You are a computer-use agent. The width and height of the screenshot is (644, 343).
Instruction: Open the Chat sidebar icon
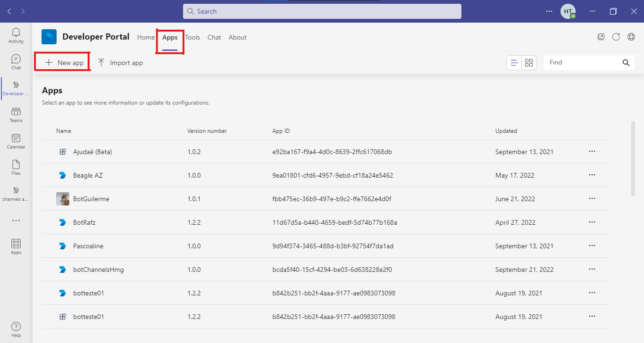(x=16, y=62)
